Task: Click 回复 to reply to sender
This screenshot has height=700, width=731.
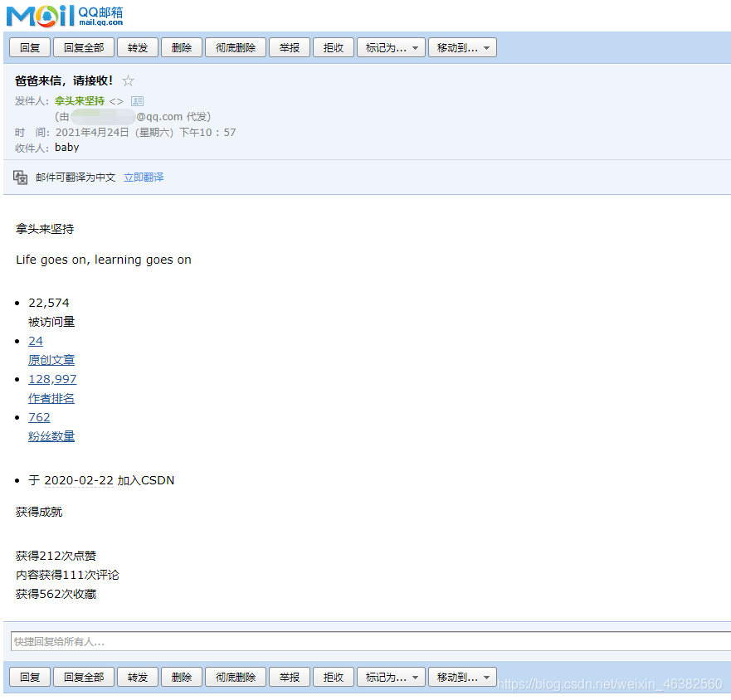Action: pyautogui.click(x=29, y=47)
